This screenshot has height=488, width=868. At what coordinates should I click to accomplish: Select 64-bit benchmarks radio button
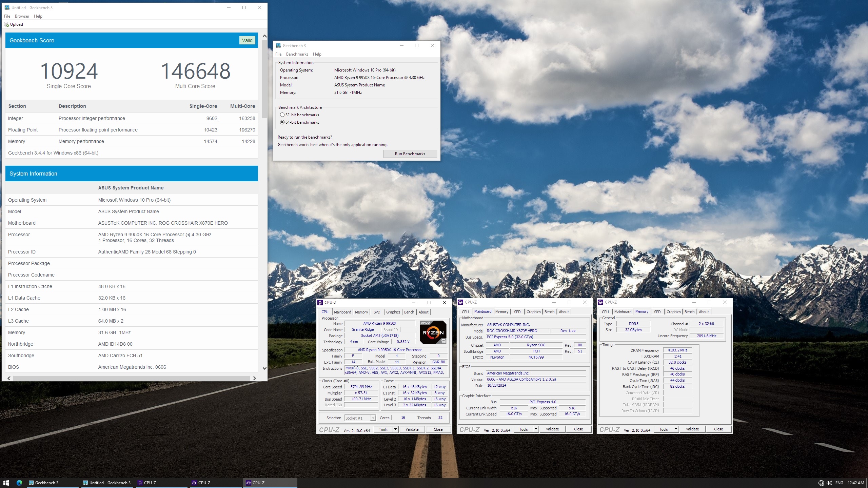282,122
